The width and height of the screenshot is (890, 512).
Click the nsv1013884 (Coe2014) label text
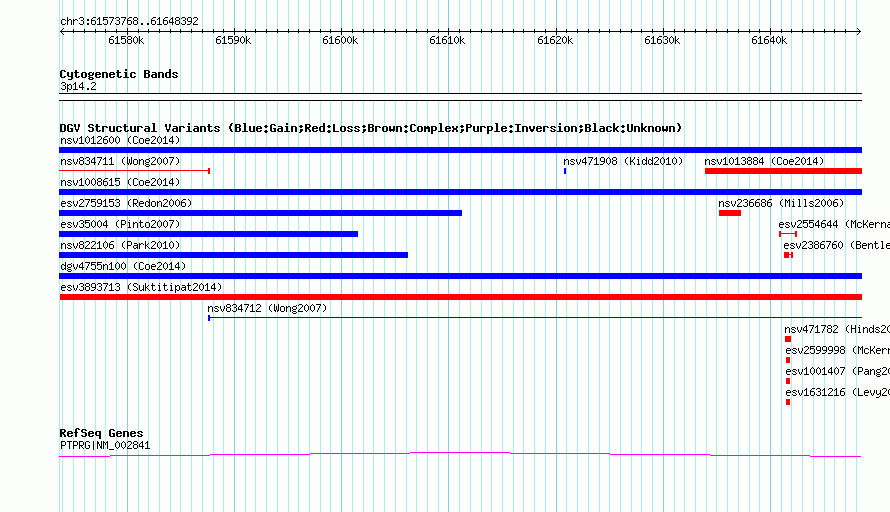click(764, 161)
